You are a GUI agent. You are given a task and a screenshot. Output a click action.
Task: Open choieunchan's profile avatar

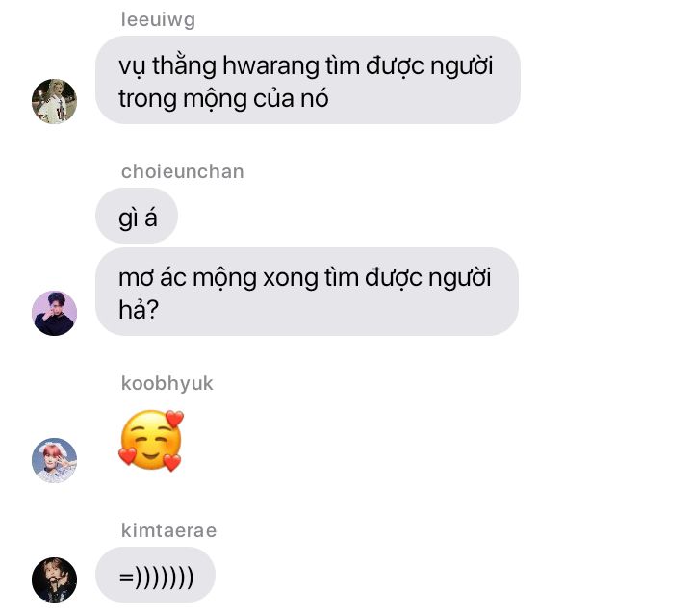pos(54,314)
